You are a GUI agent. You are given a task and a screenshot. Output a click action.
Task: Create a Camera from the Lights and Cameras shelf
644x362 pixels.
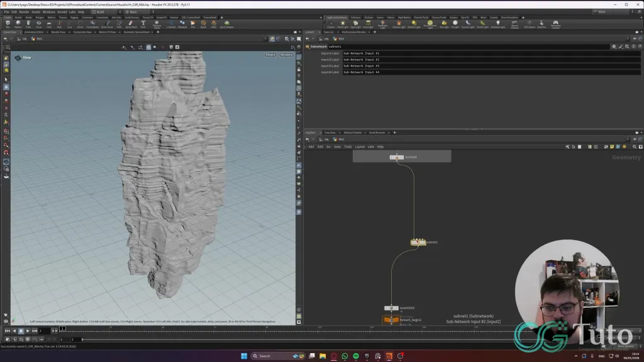click(331, 23)
